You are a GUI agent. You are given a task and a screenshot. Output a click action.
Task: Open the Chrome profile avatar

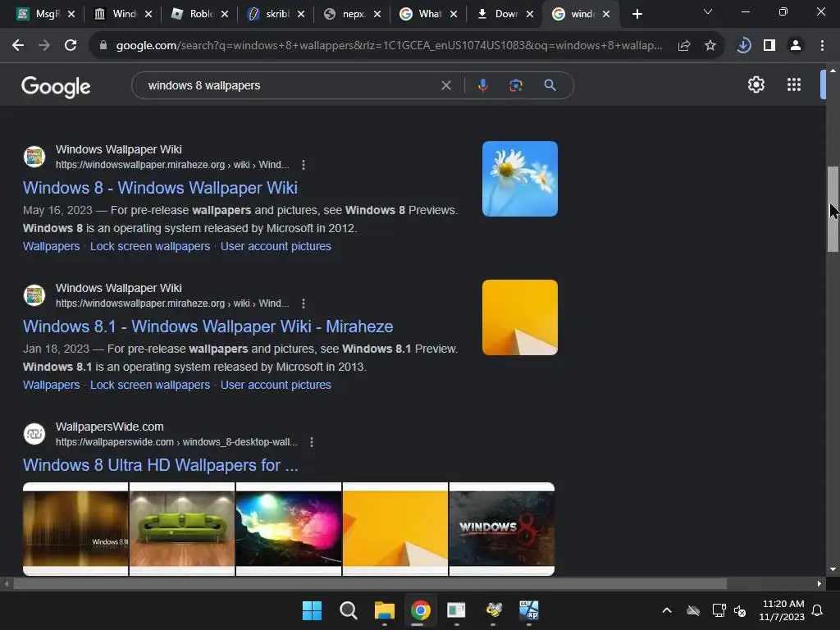coord(796,46)
